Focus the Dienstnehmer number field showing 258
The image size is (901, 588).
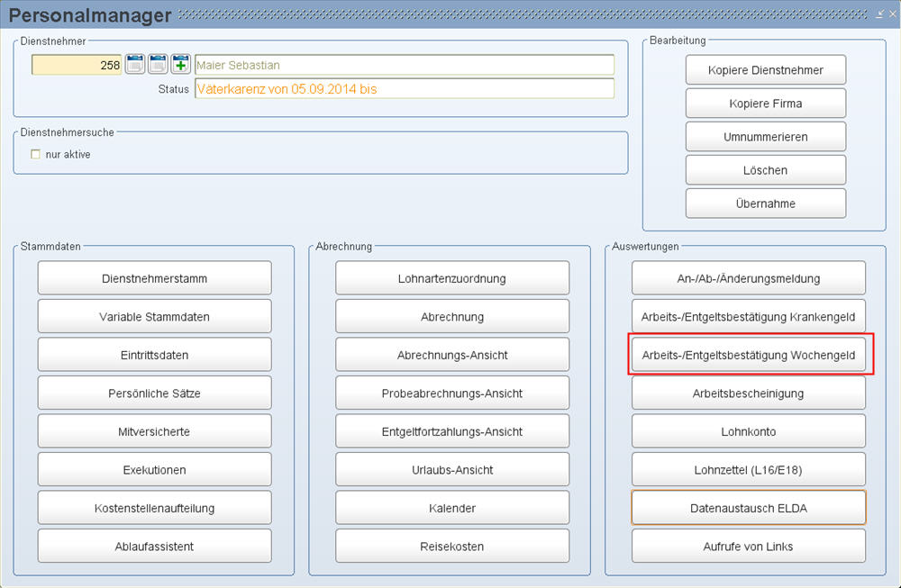(x=77, y=65)
